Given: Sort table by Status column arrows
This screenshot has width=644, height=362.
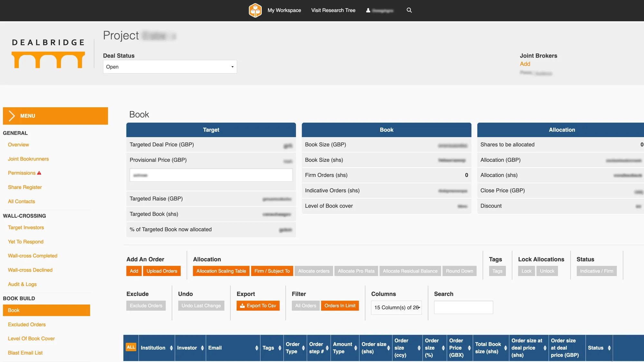Looking at the screenshot, I should point(609,348).
